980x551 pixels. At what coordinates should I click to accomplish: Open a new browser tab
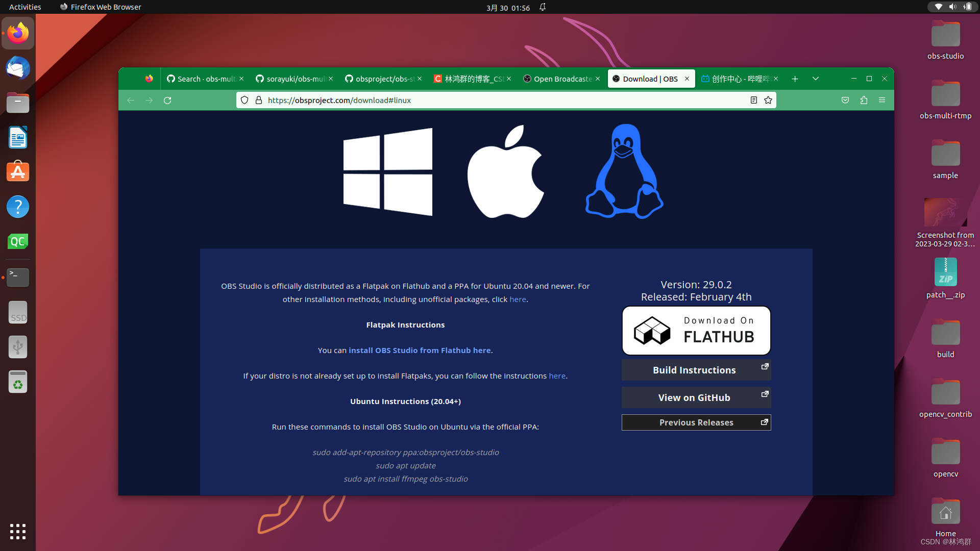click(795, 79)
